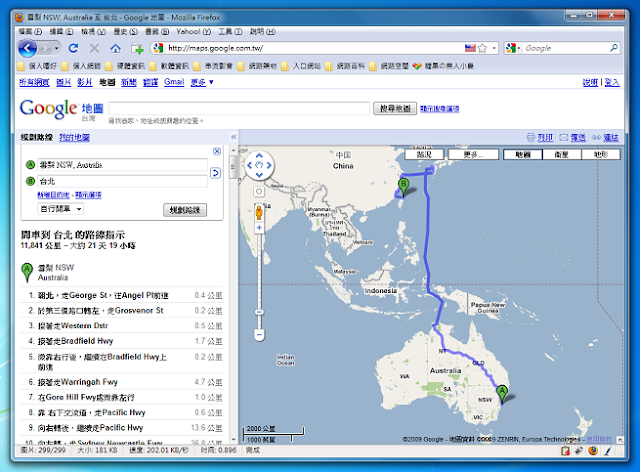Click start address field Sydney NSW
Image resolution: width=640 pixels, height=472 pixels.
click(x=122, y=165)
